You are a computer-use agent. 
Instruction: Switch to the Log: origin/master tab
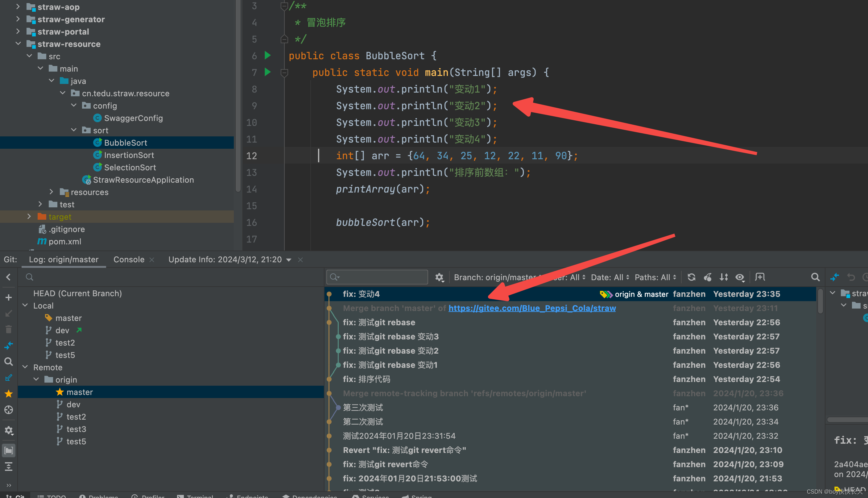click(x=64, y=259)
